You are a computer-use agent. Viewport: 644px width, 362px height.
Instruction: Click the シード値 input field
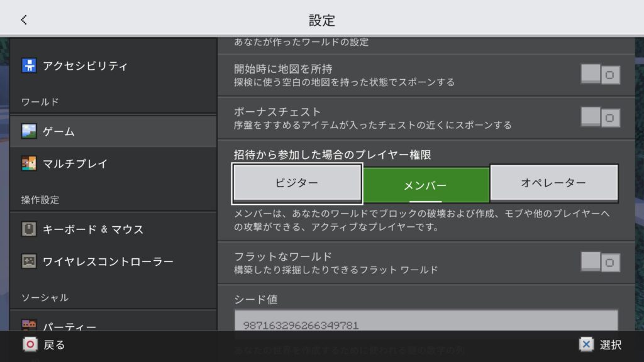(426, 321)
